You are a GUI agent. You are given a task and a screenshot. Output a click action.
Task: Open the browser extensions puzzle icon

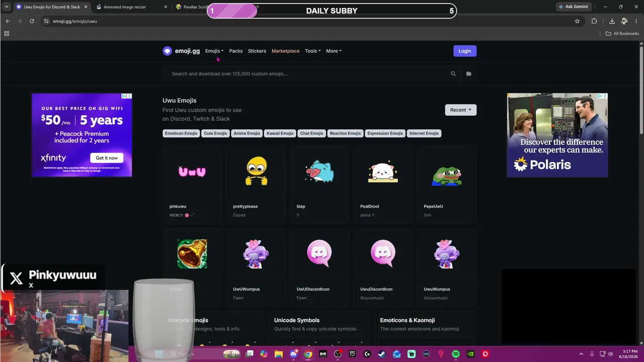click(594, 21)
